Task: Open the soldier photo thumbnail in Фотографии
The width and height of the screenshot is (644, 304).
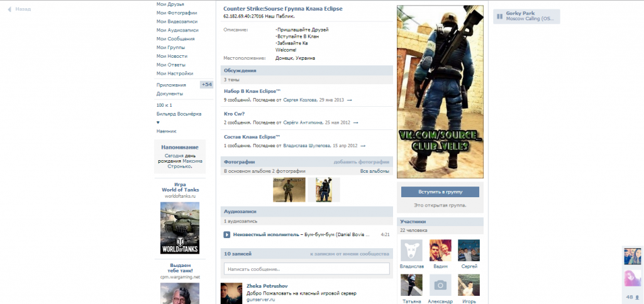Action: (289, 190)
